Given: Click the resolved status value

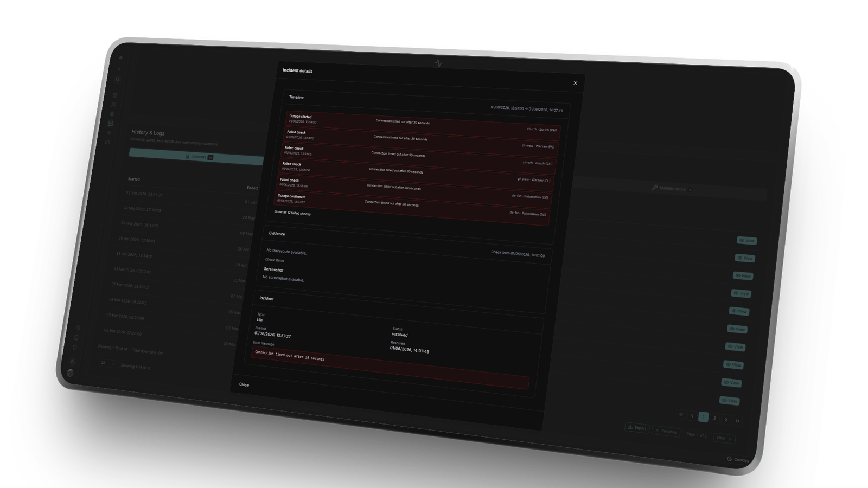Looking at the screenshot, I should (x=399, y=335).
